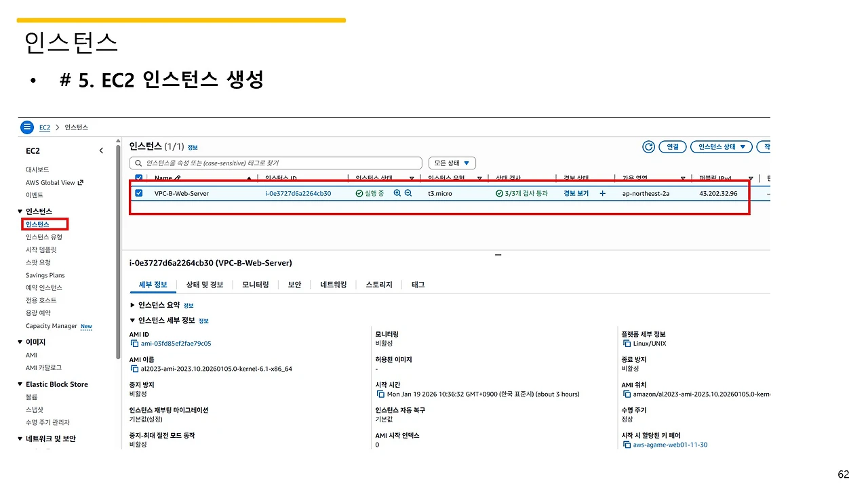868x488 pixels.
Task: Open the 태그 tab
Action: pyautogui.click(x=418, y=285)
